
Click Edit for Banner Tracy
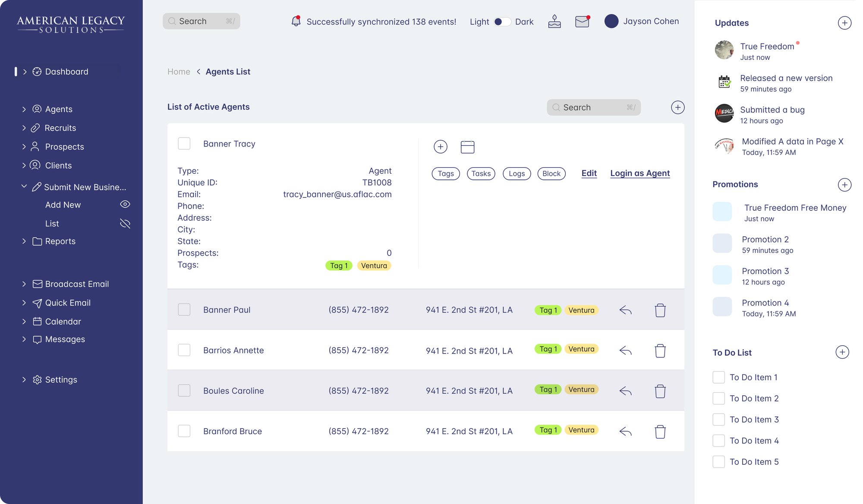point(589,173)
